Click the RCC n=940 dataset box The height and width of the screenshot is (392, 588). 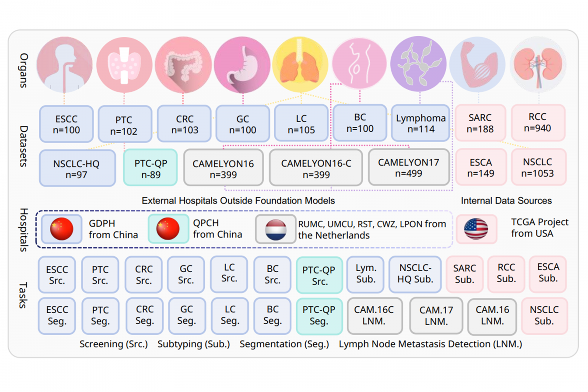(x=538, y=122)
